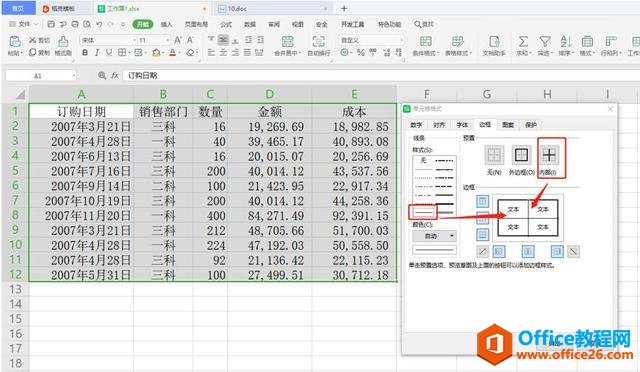640x372 pixels.
Task: Click the Sum sigma icon
Action: (523, 42)
